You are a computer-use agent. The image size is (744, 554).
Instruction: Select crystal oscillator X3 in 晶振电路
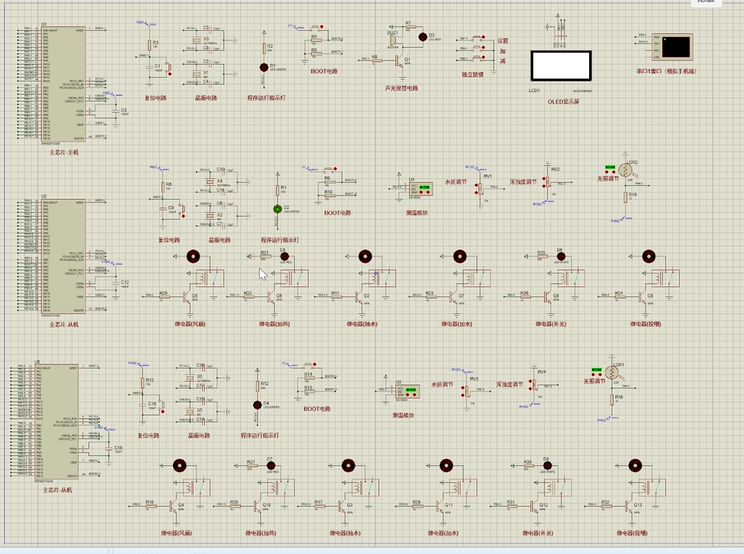pyautogui.click(x=196, y=41)
